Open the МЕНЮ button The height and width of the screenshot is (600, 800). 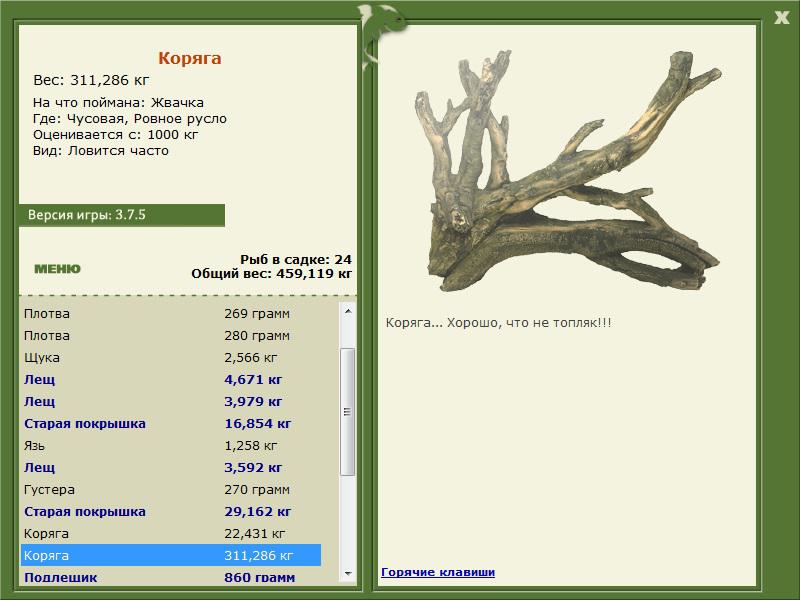(57, 269)
